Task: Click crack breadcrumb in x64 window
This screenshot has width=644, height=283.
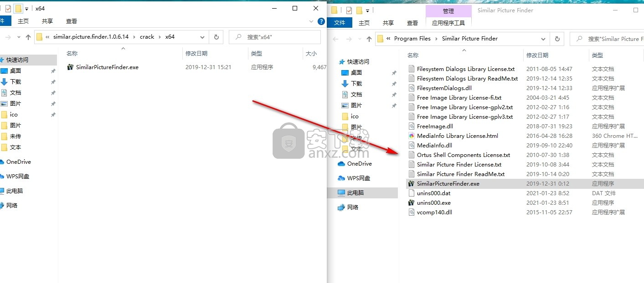Action: pyautogui.click(x=147, y=37)
